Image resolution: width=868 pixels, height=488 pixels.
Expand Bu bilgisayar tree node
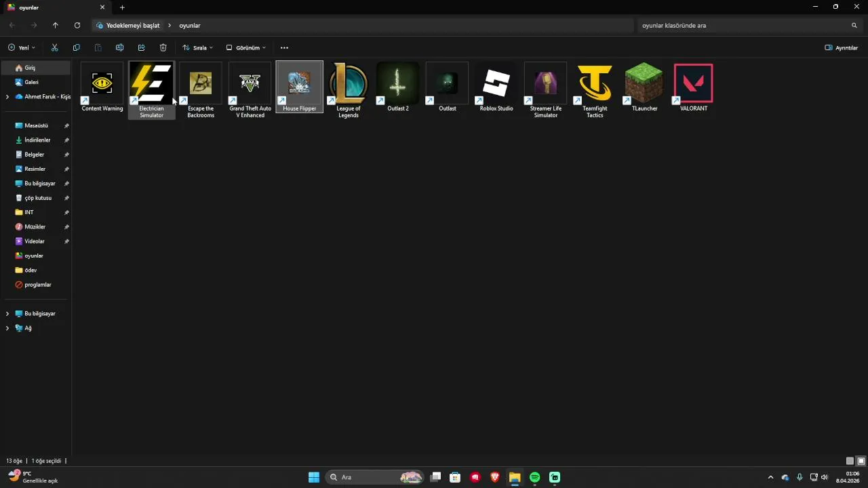click(x=7, y=314)
